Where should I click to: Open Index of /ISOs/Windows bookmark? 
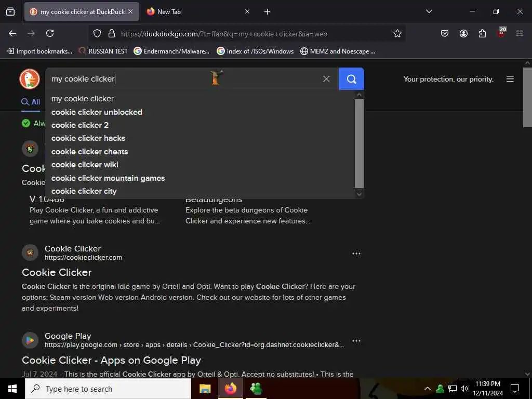[255, 51]
